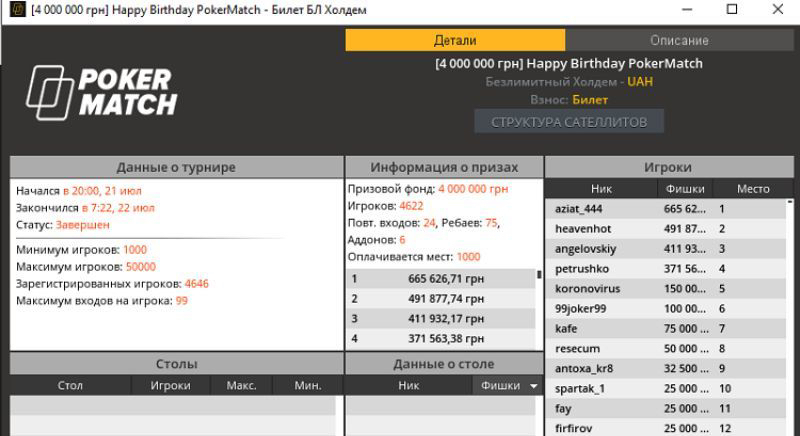
Task: Click the Фишки sort arrow in table data
Action: pos(533,385)
